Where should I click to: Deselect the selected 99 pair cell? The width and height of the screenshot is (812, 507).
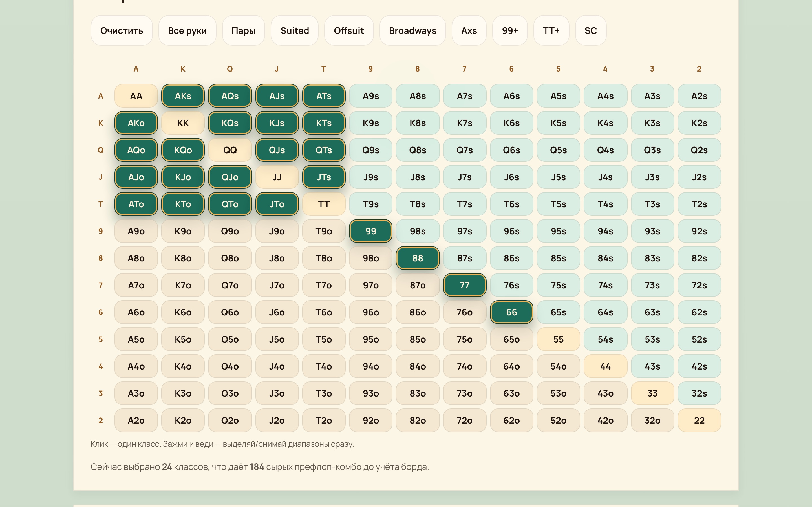coord(370,231)
